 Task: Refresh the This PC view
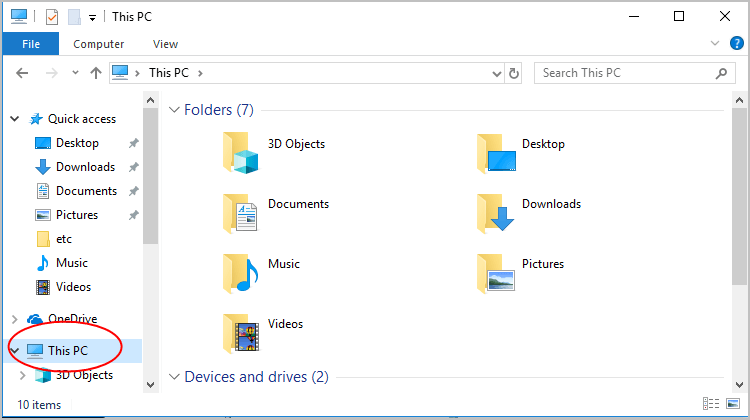(514, 73)
